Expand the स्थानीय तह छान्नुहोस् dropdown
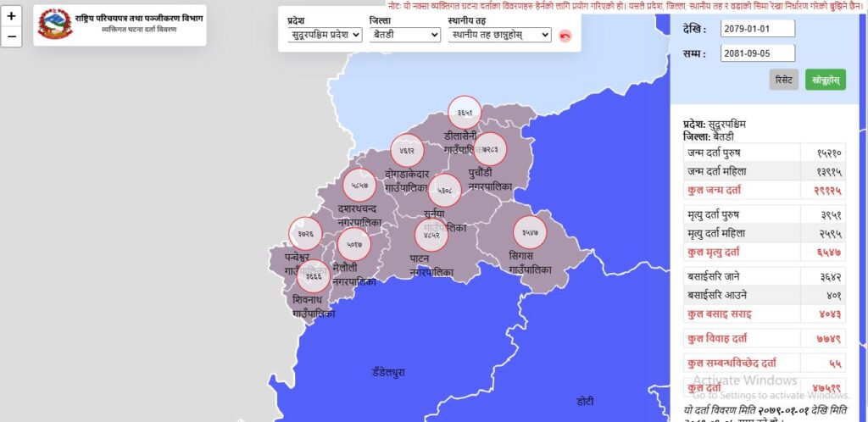Image resolution: width=868 pixels, height=422 pixels. click(499, 35)
